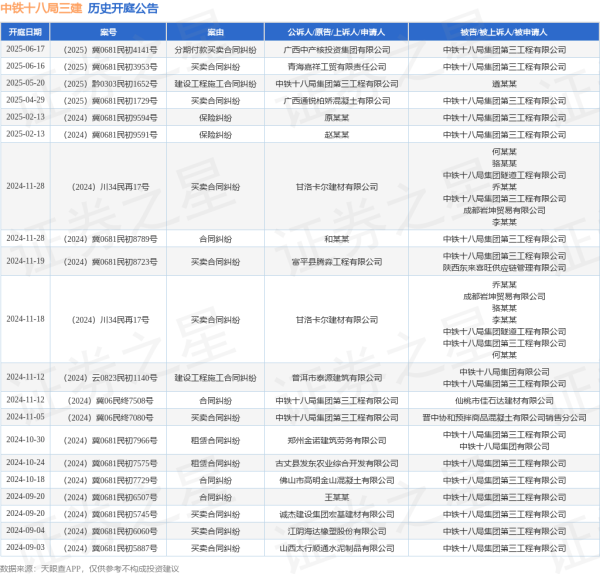600x574 pixels.
Task: Click the 中铁十八局三建 title text
Action: (x=41, y=9)
